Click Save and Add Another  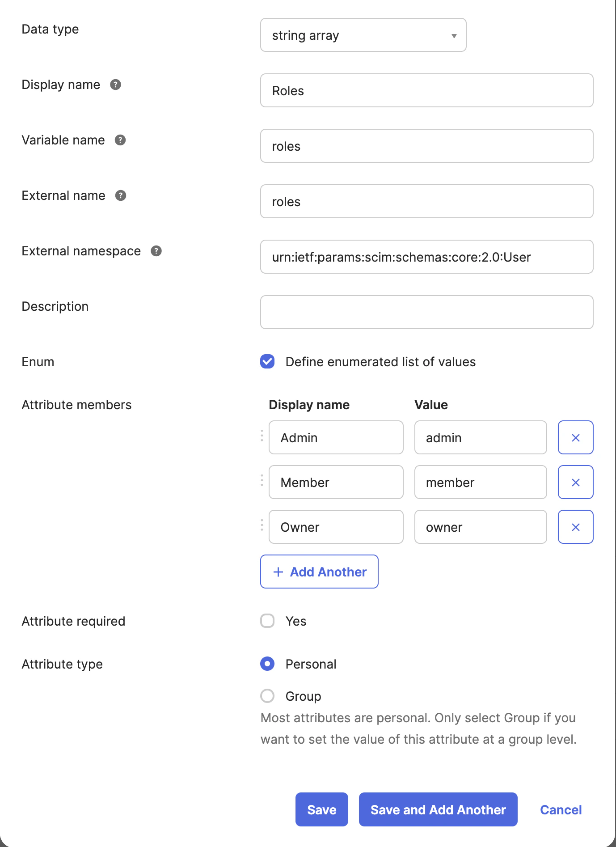(x=437, y=809)
